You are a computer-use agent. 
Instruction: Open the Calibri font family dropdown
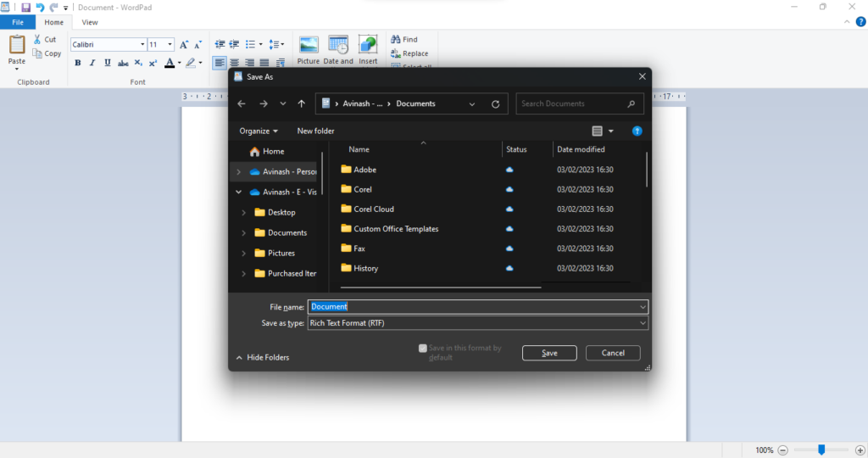pyautogui.click(x=142, y=44)
